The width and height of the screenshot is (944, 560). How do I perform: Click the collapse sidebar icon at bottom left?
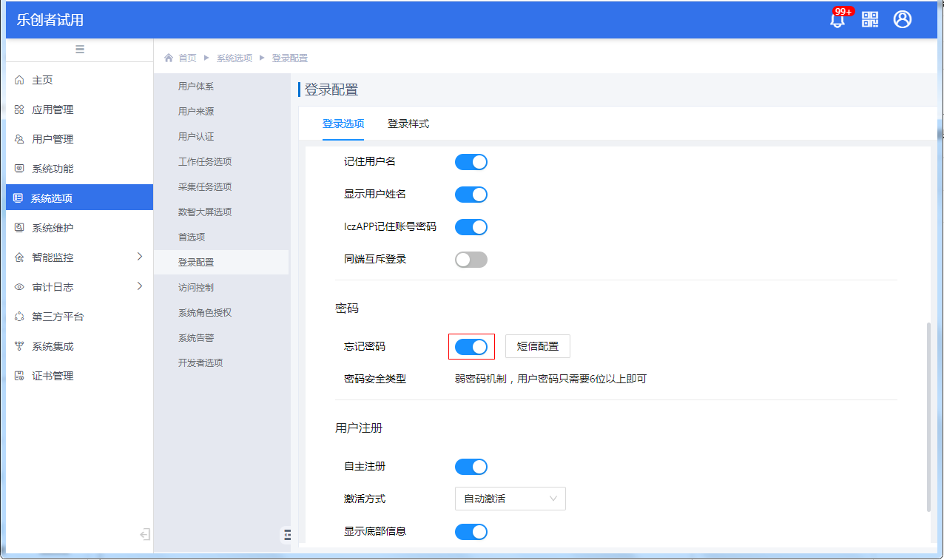click(x=145, y=534)
